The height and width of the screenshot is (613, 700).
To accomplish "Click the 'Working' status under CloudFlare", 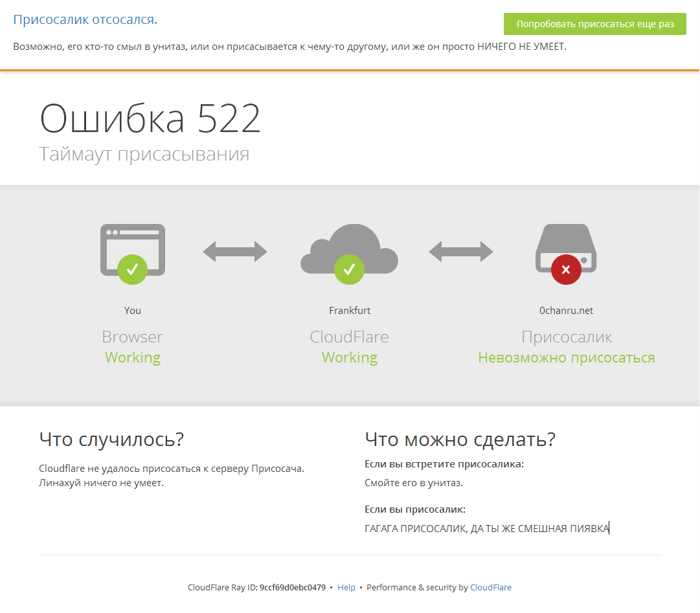I will coord(350,357).
